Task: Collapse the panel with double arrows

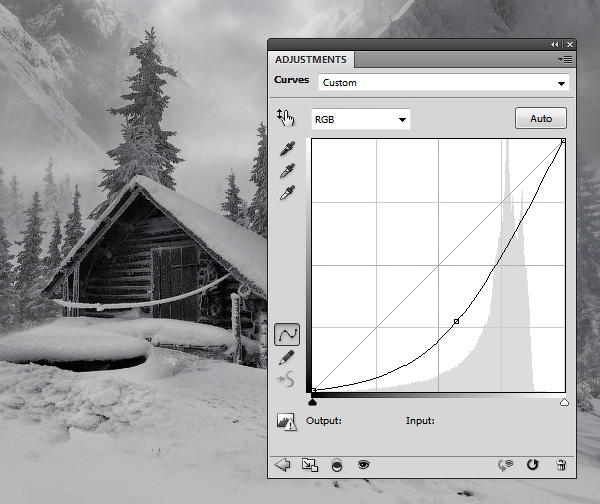Action: click(555, 45)
